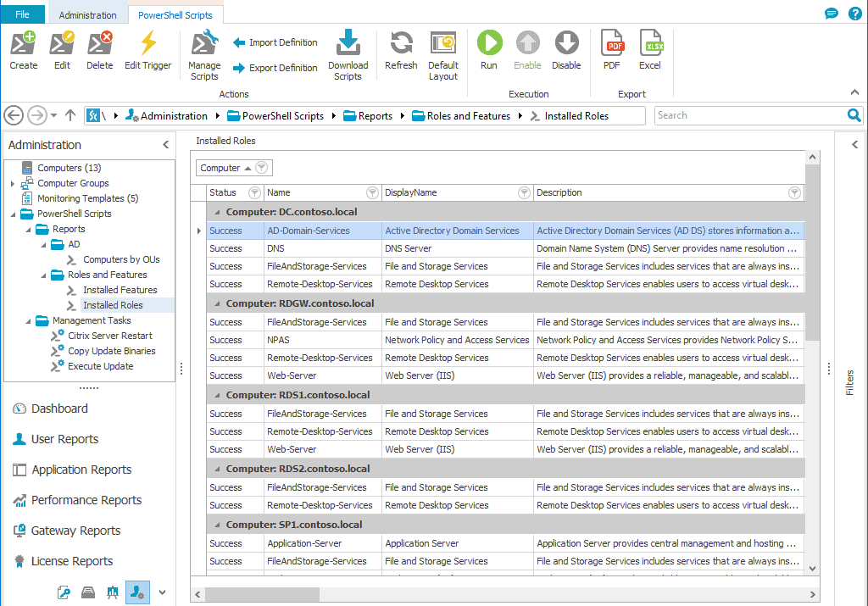The width and height of the screenshot is (868, 606).
Task: Click the presentation board icon in bottom bar
Action: (x=113, y=592)
